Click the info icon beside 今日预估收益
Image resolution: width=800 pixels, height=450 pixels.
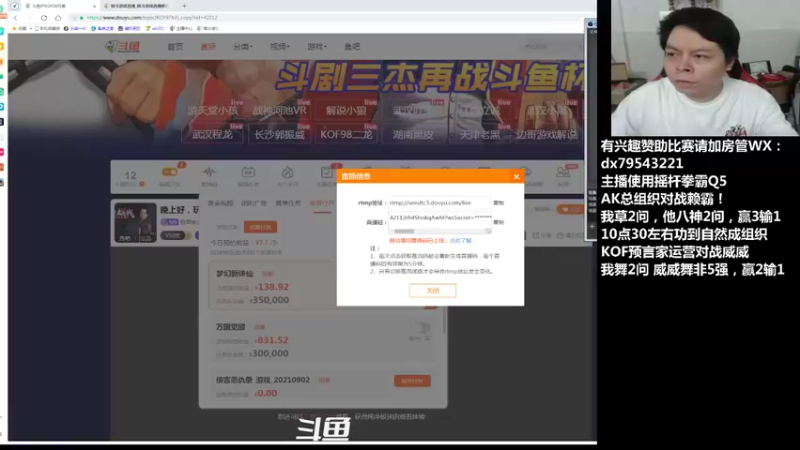tap(274, 243)
